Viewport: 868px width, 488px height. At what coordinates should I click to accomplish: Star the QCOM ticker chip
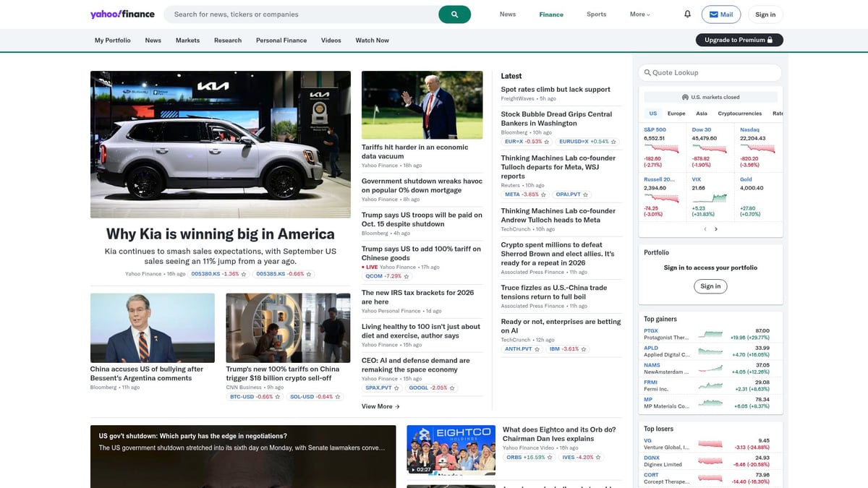(x=408, y=276)
